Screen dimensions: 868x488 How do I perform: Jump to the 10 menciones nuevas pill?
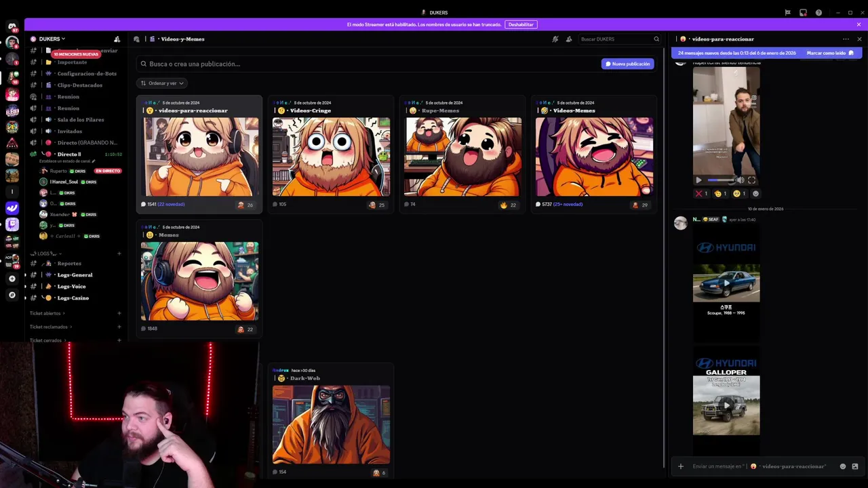coord(76,54)
